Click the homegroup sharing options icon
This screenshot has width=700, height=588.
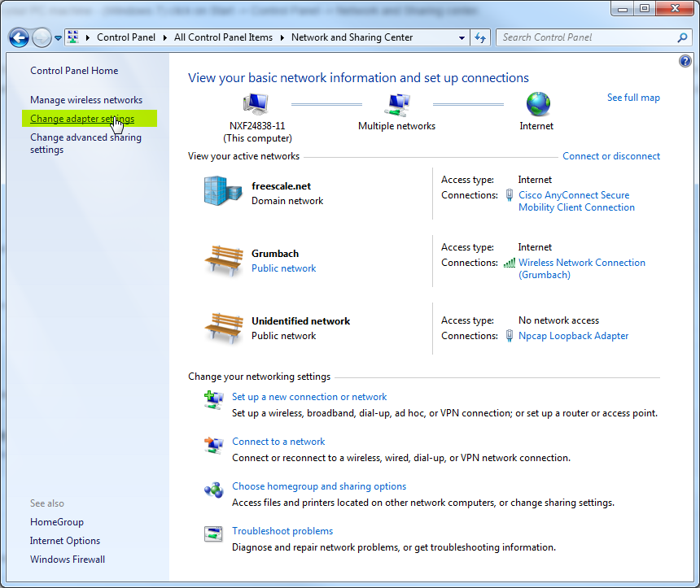point(212,490)
